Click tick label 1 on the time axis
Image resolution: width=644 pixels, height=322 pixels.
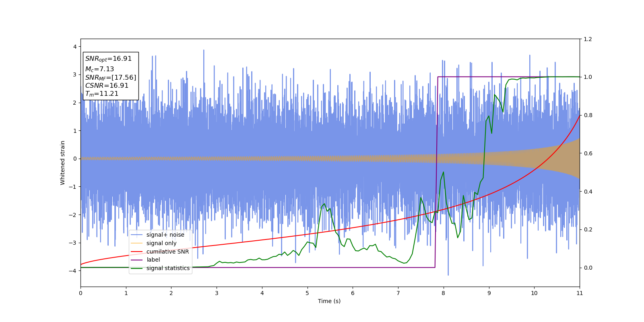click(x=126, y=293)
